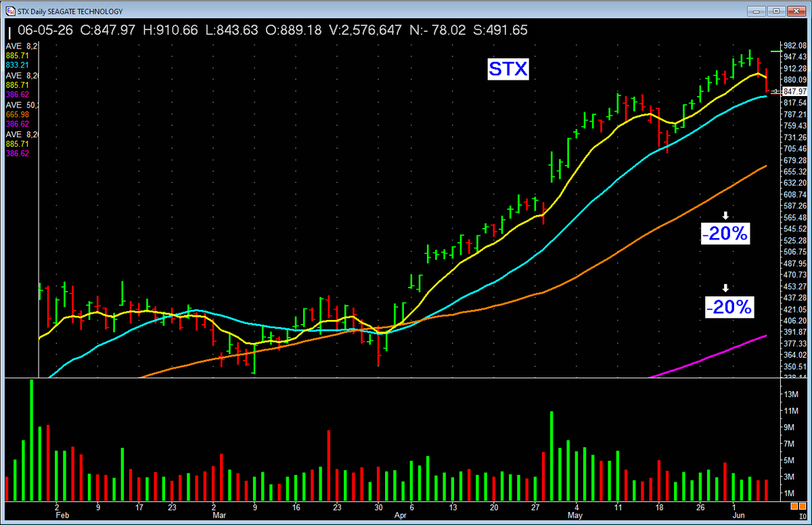The width and height of the screenshot is (812, 525).
Task: Click the Feb month label on date axis
Action: 62,516
